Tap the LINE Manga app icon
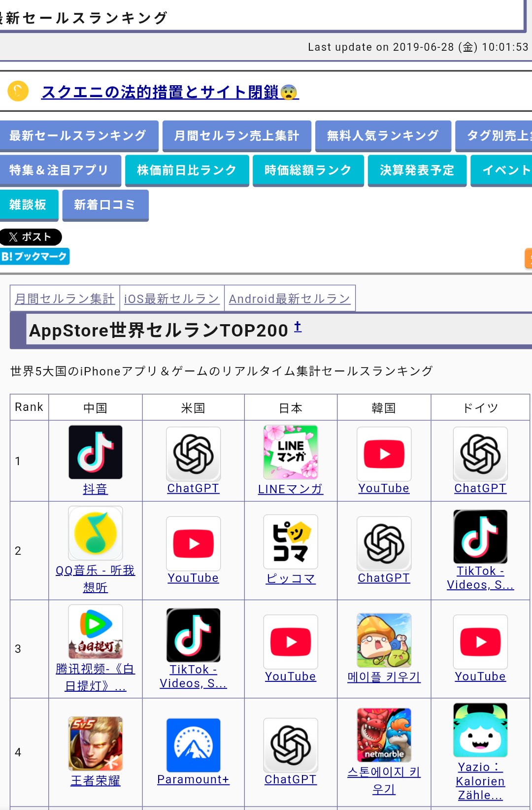The height and width of the screenshot is (810, 532). click(291, 452)
